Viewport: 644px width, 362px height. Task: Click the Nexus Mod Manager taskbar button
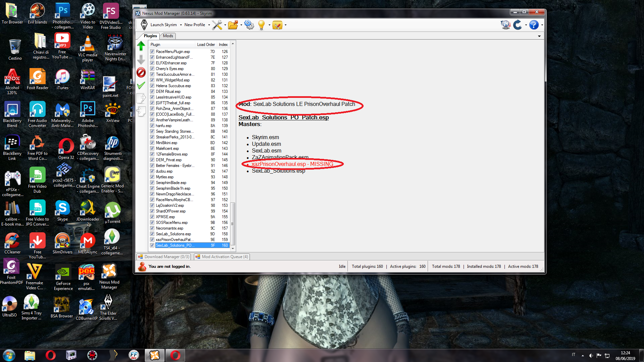155,355
